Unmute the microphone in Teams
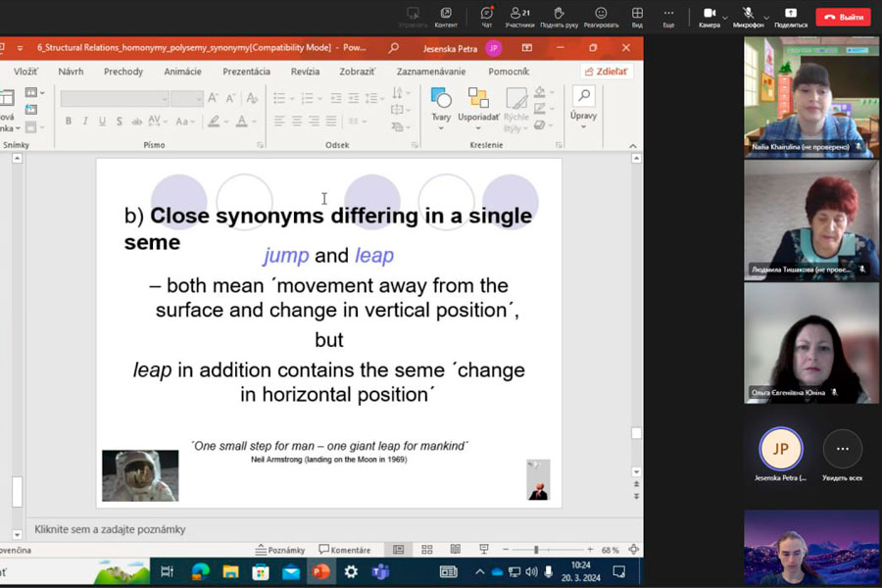Image resolution: width=882 pixels, height=588 pixels. (747, 16)
